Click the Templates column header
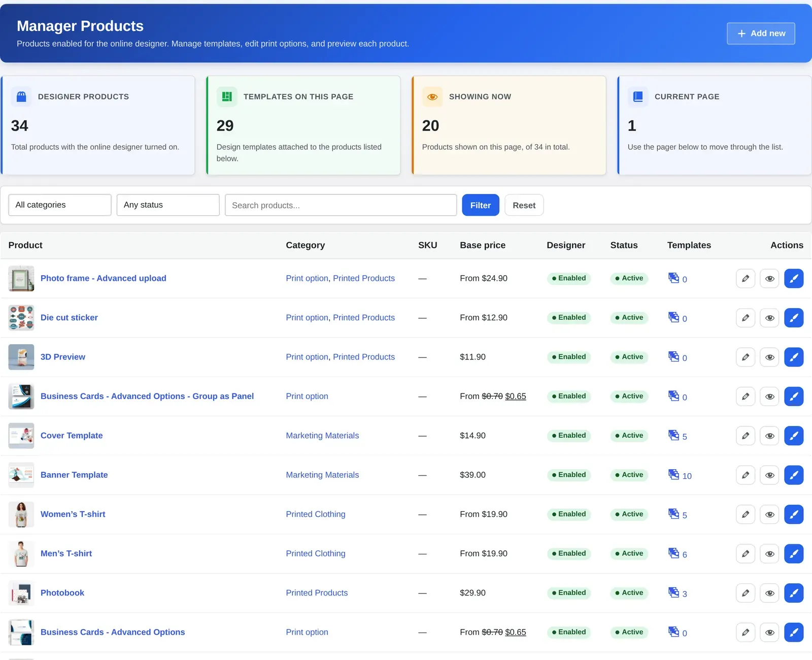Screen dimensions: 812x660 tap(689, 245)
